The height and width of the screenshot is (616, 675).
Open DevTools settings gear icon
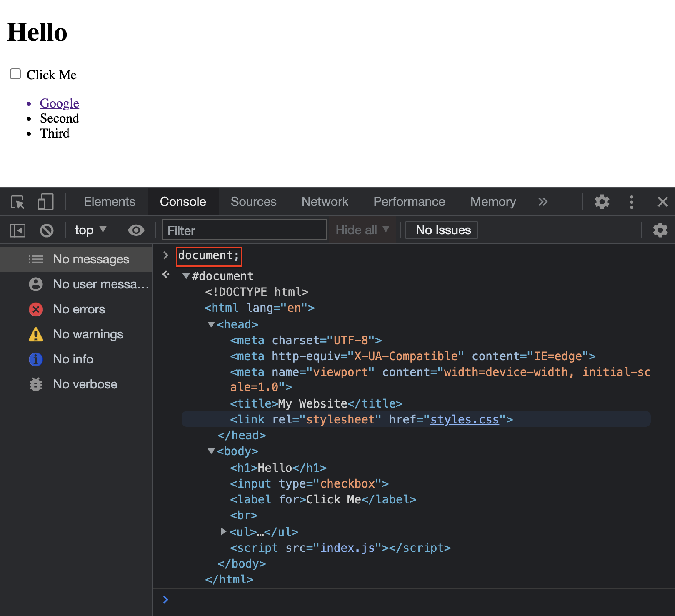(x=602, y=202)
